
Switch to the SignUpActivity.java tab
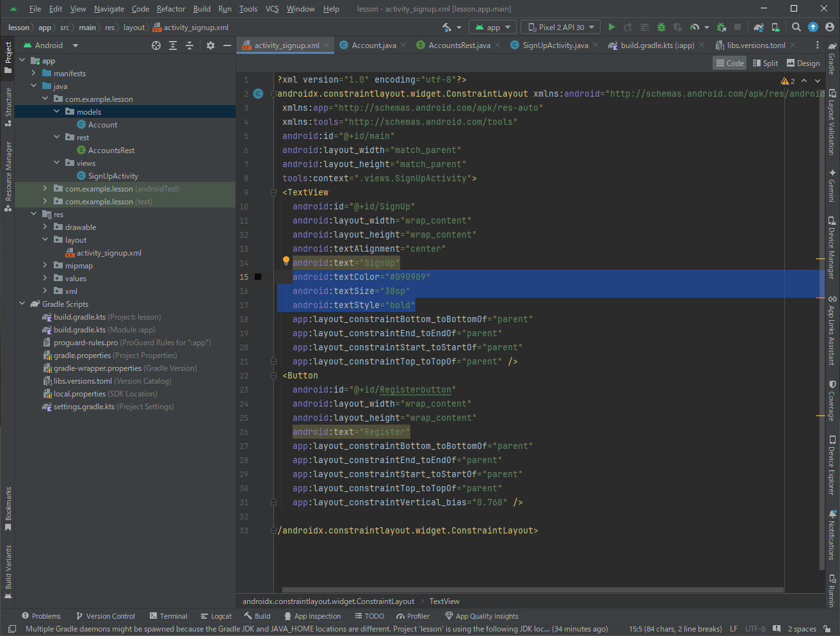[554, 45]
